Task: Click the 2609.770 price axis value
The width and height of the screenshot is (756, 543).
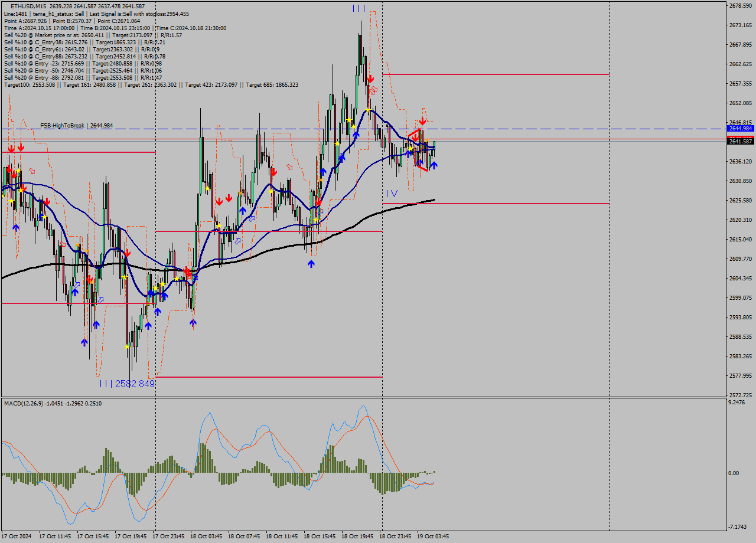Action: [x=741, y=259]
